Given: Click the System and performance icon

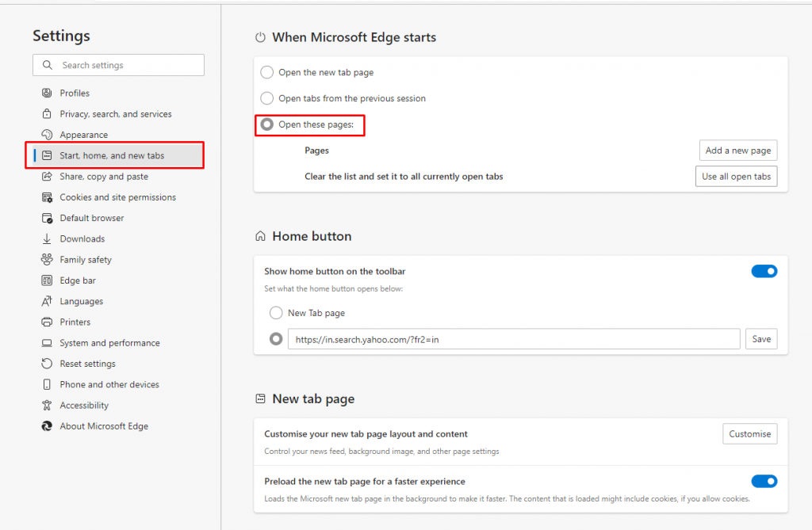Looking at the screenshot, I should pyautogui.click(x=47, y=342).
